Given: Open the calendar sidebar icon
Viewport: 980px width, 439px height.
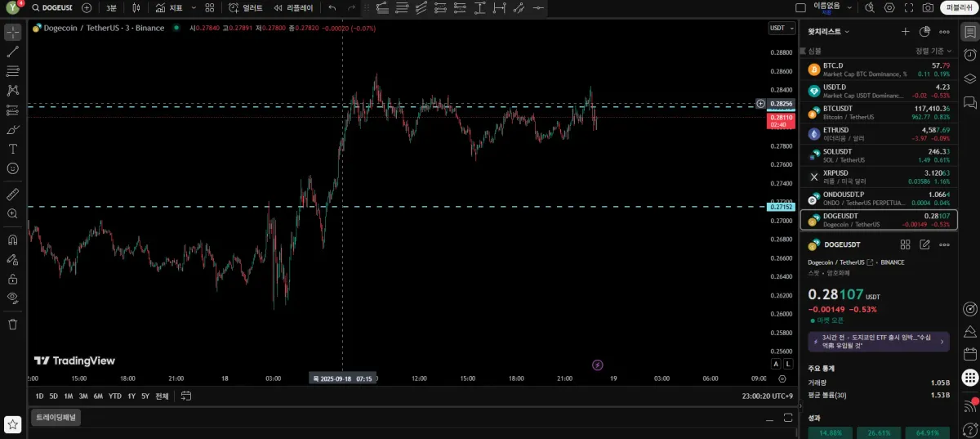Looking at the screenshot, I should tap(969, 355).
